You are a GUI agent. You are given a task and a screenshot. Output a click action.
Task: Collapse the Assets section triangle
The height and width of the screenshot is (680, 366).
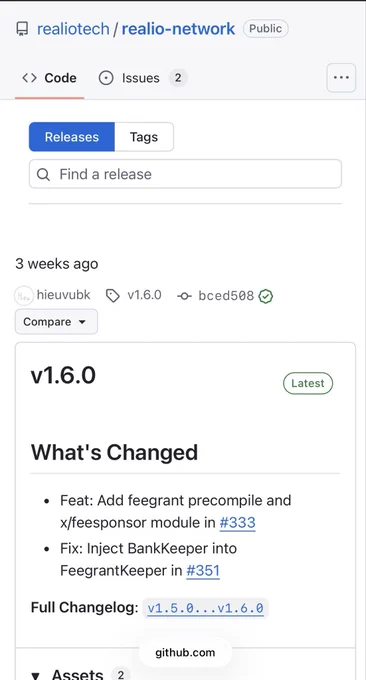click(x=36, y=675)
